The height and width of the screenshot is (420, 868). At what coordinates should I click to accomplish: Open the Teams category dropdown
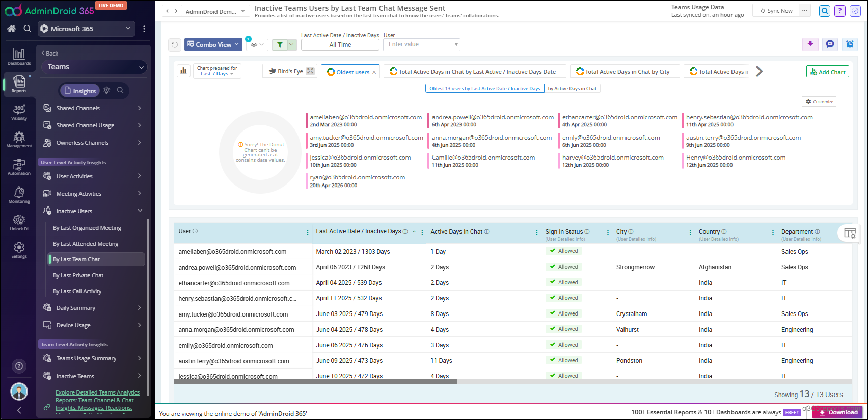click(95, 67)
